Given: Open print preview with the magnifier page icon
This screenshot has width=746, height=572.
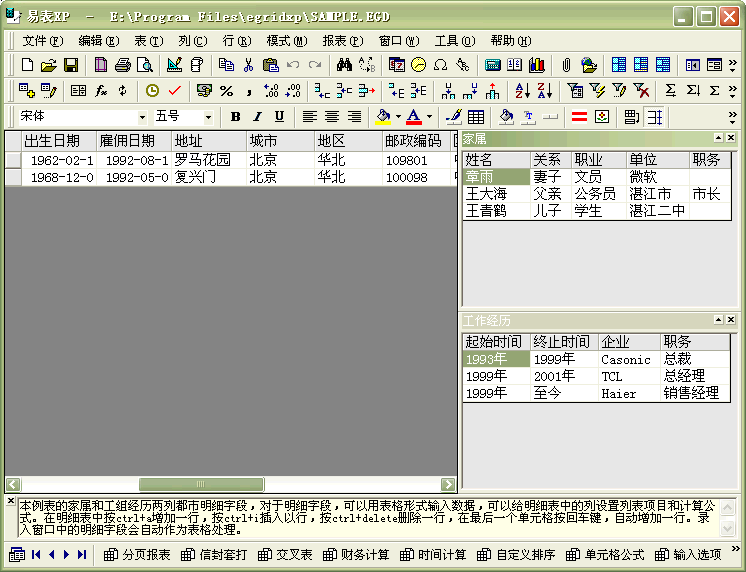Looking at the screenshot, I should point(145,65).
